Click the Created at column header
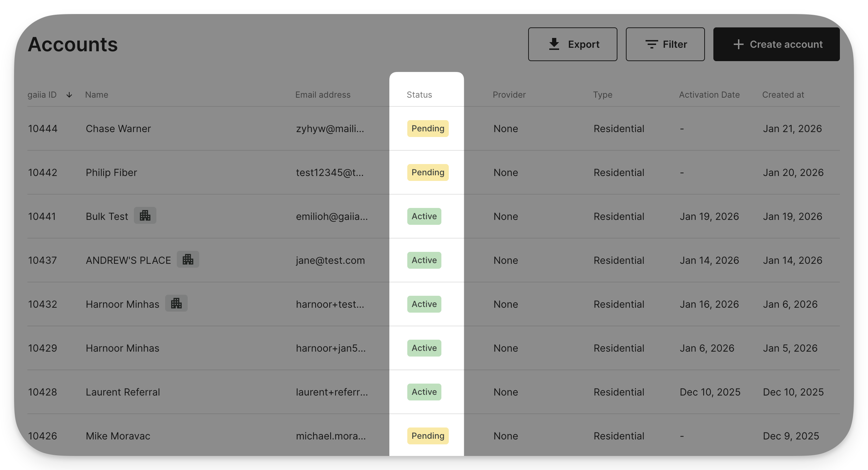 (783, 95)
